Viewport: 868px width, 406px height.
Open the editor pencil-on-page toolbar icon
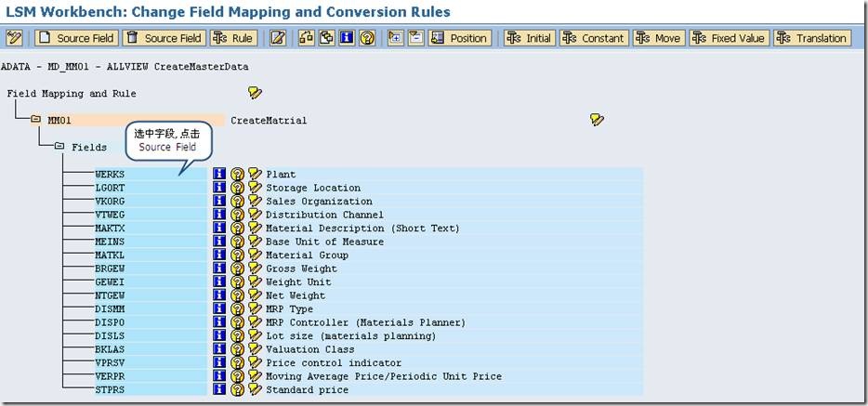click(278, 38)
